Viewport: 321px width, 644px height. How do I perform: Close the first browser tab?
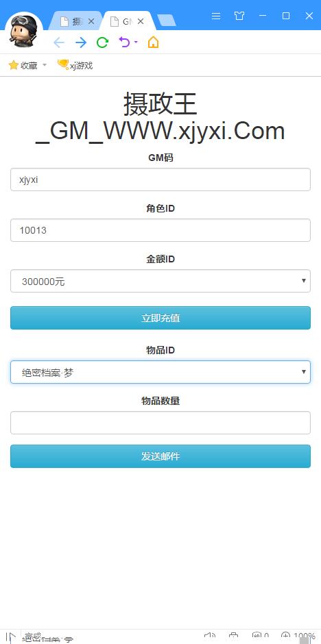coord(91,21)
